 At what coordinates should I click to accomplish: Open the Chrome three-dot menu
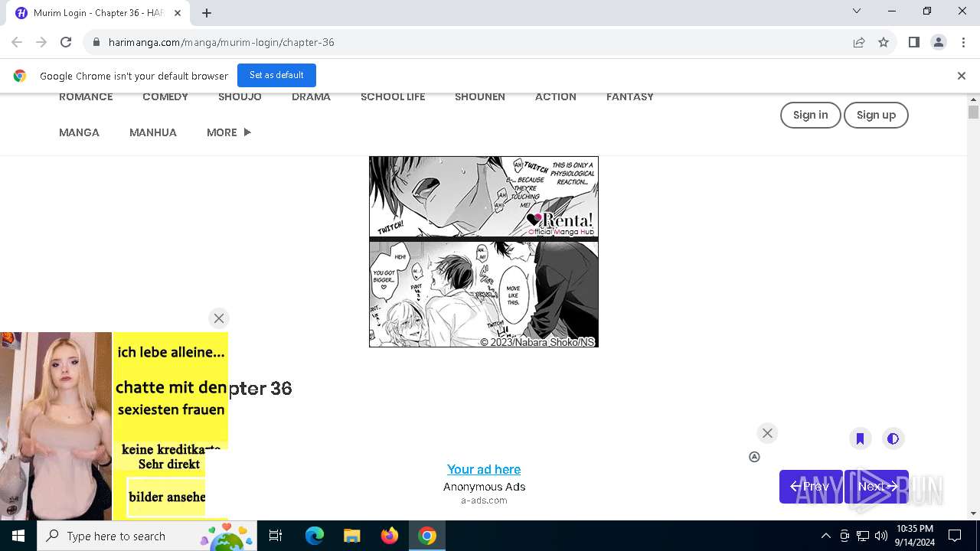coord(963,42)
